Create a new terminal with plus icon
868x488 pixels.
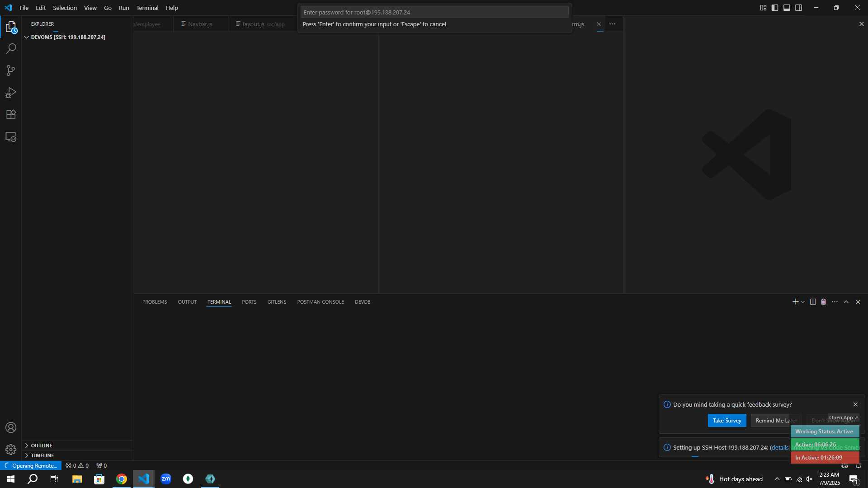pos(795,302)
